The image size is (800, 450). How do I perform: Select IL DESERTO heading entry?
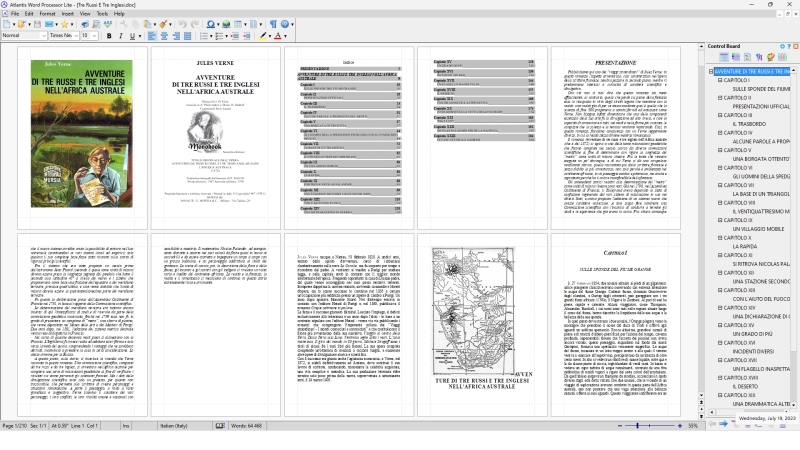(745, 386)
